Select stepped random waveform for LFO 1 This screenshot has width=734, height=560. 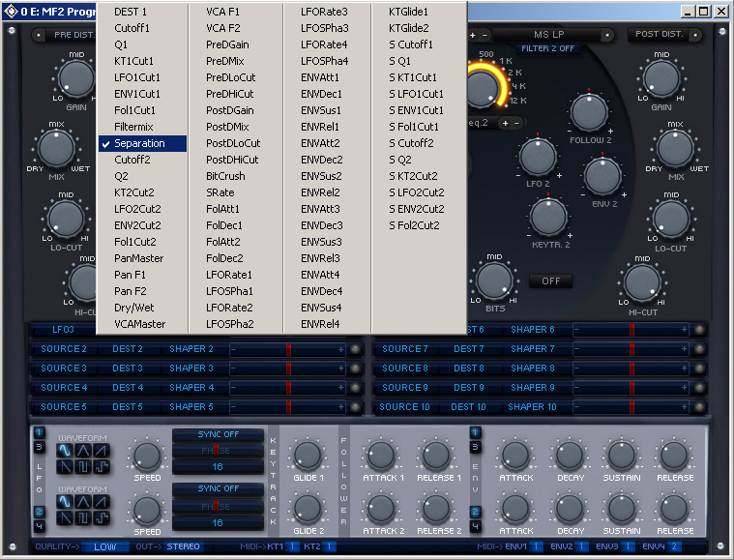tap(102, 466)
